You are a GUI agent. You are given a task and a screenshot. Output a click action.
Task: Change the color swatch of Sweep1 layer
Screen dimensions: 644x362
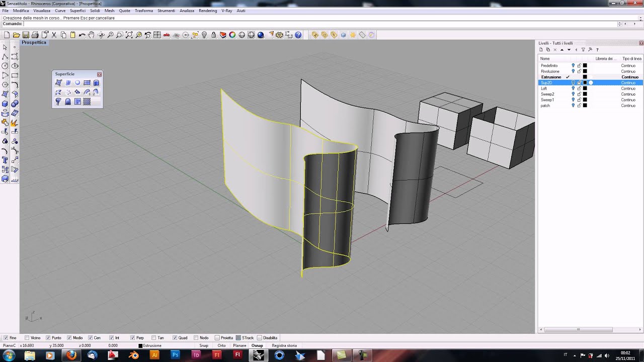(585, 100)
